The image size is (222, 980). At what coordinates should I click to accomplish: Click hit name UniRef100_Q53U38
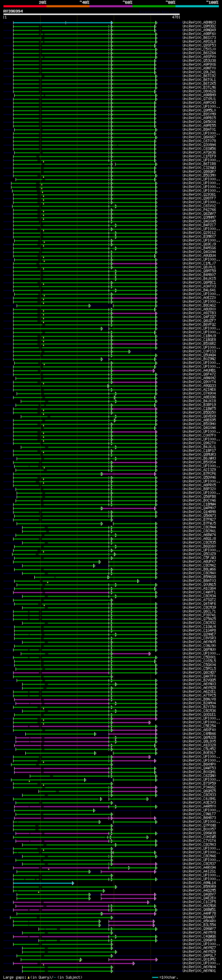[x=199, y=60]
